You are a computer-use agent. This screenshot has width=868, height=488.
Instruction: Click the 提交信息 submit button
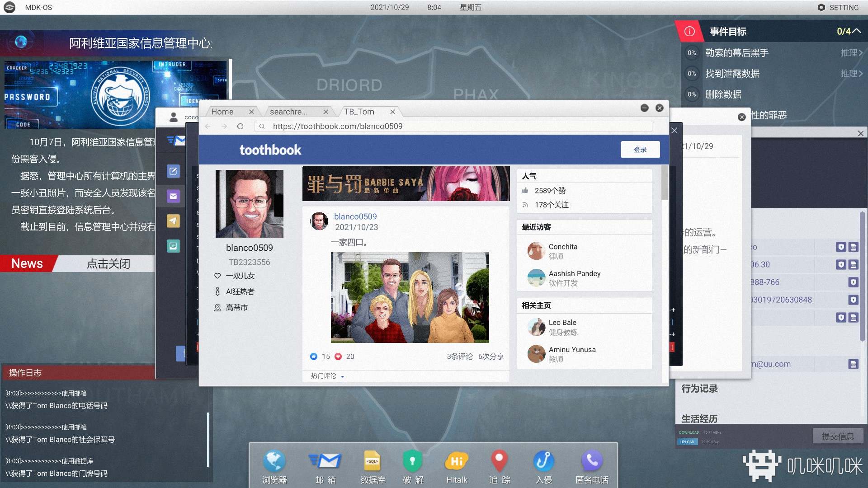[x=838, y=436]
